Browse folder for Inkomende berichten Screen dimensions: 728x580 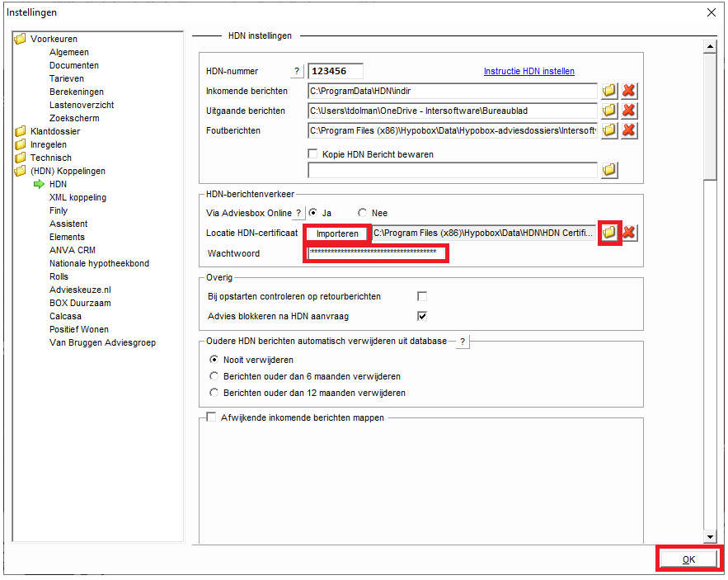[609, 91]
